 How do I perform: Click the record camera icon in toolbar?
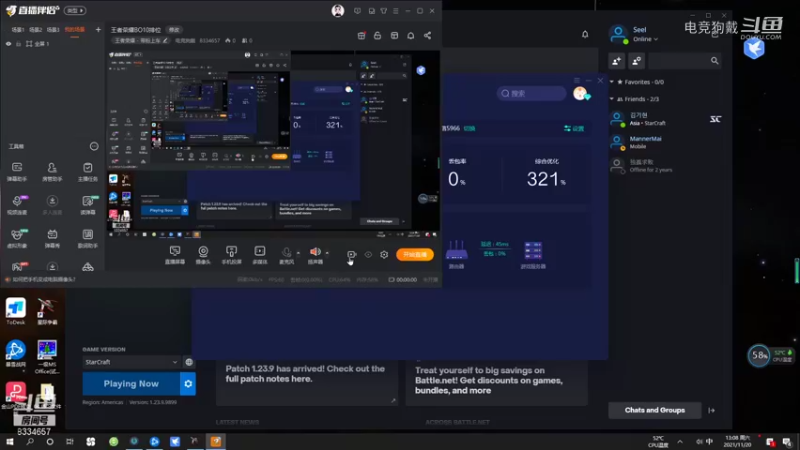tap(352, 255)
